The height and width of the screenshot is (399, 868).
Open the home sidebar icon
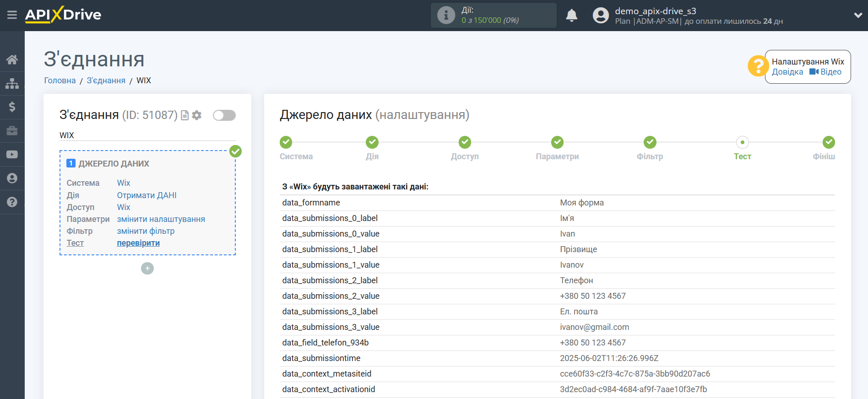[x=12, y=59]
